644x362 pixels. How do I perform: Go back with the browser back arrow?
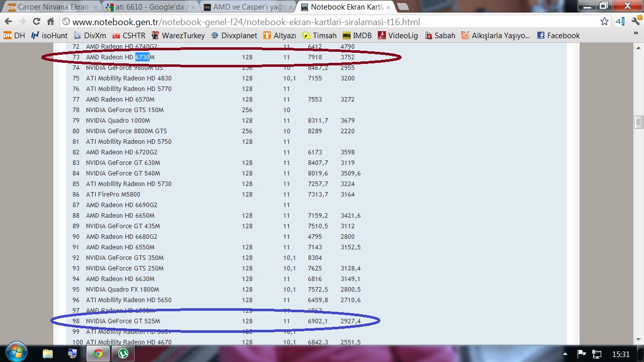[x=8, y=22]
